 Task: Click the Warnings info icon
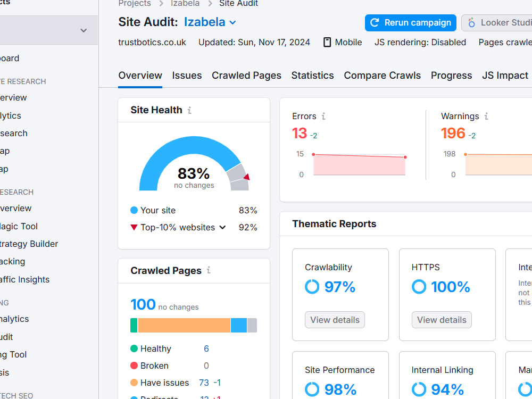click(487, 117)
